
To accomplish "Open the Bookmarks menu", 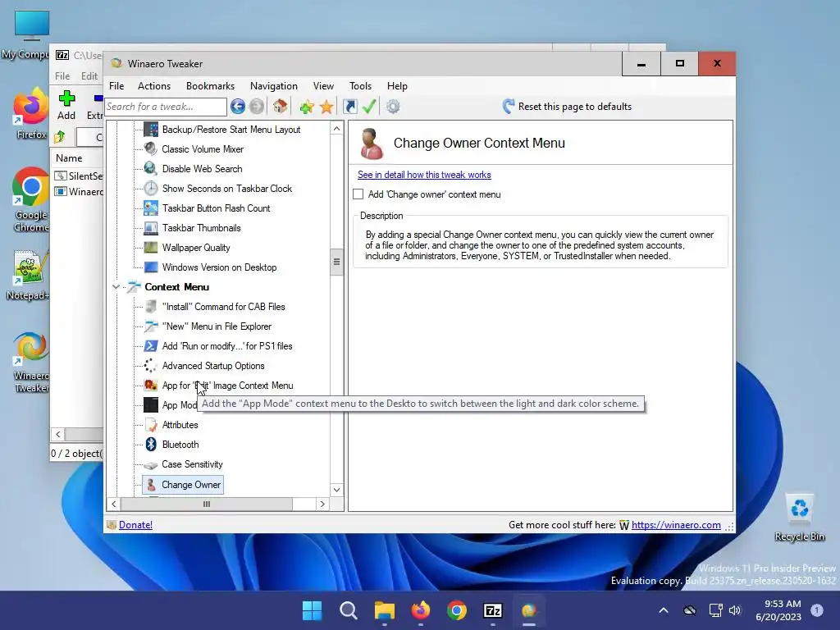I will (210, 86).
